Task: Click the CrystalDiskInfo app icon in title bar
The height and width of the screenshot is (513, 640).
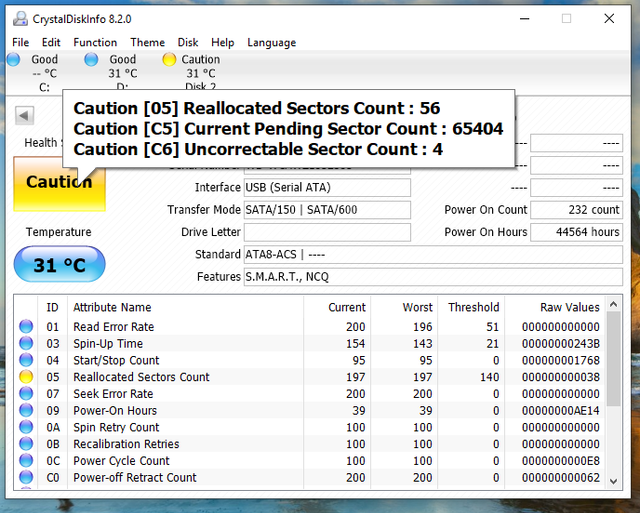Action: coord(20,19)
